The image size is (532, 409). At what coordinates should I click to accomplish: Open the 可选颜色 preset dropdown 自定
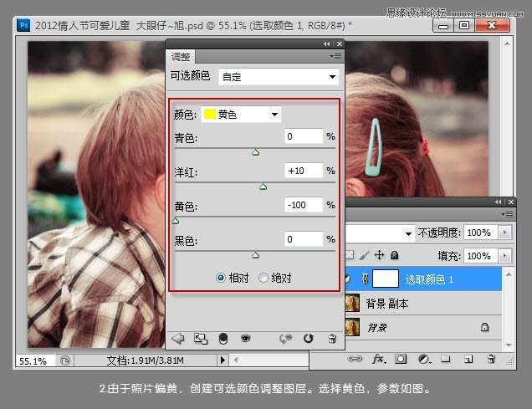coord(278,77)
